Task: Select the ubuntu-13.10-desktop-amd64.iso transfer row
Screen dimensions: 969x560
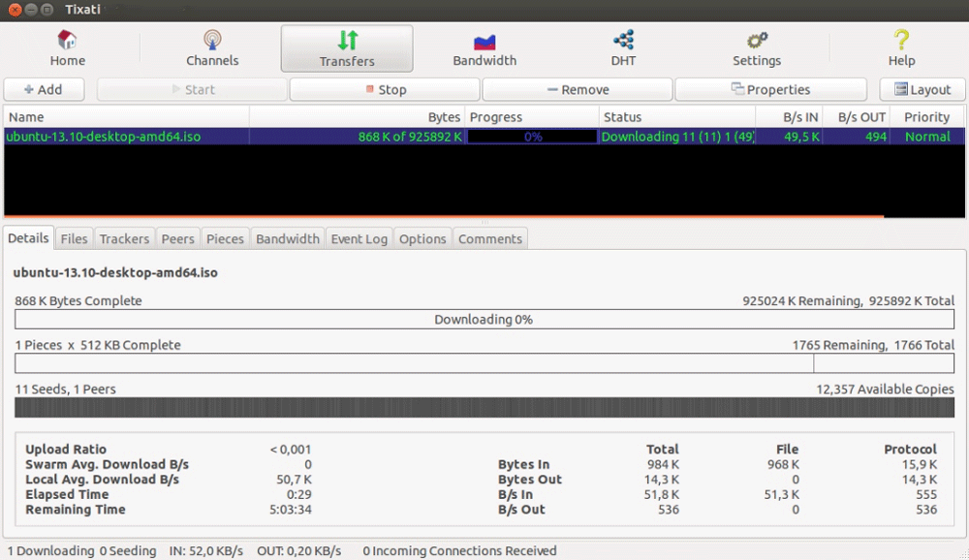Action: [x=484, y=137]
